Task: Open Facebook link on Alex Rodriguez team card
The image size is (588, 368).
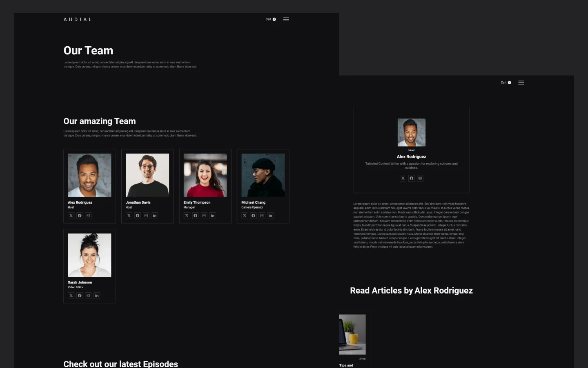Action: 80,215
